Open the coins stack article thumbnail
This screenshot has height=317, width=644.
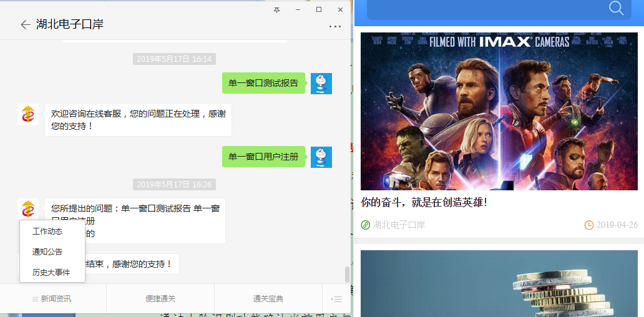pyautogui.click(x=499, y=283)
